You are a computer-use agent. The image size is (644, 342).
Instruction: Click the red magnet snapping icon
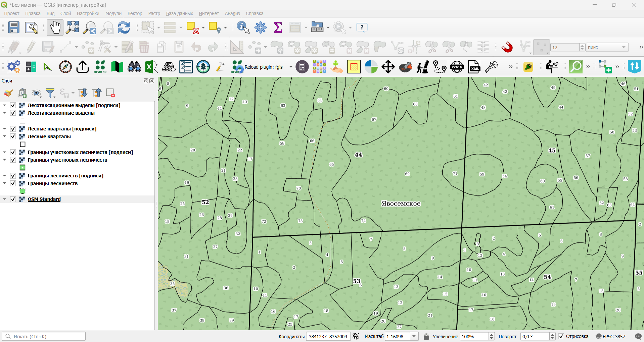[507, 47]
